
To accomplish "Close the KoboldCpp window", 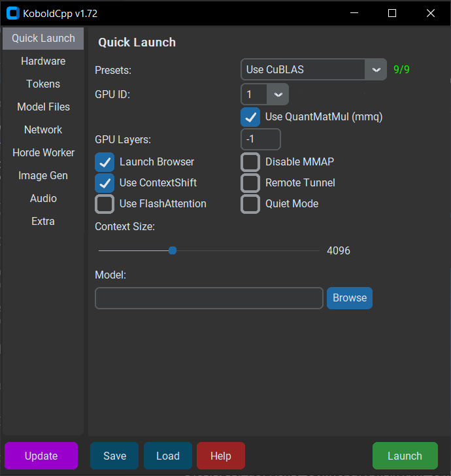I will pyautogui.click(x=431, y=13).
